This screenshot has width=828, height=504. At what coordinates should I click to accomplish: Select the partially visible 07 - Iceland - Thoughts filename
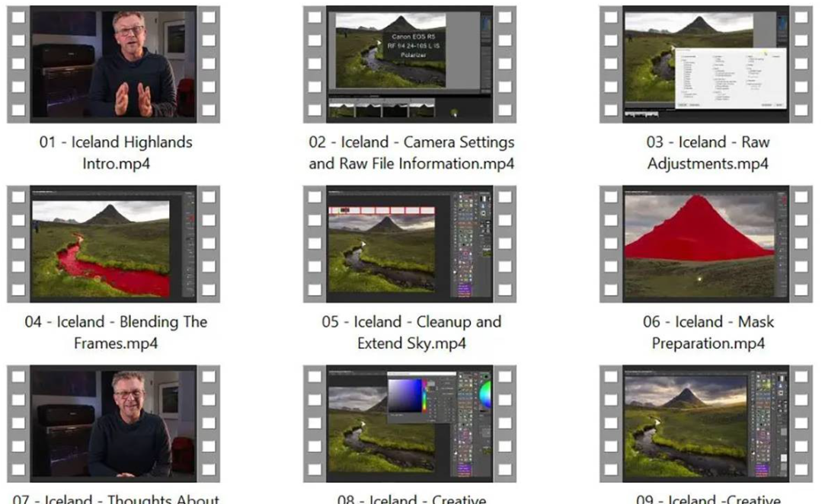click(x=116, y=499)
